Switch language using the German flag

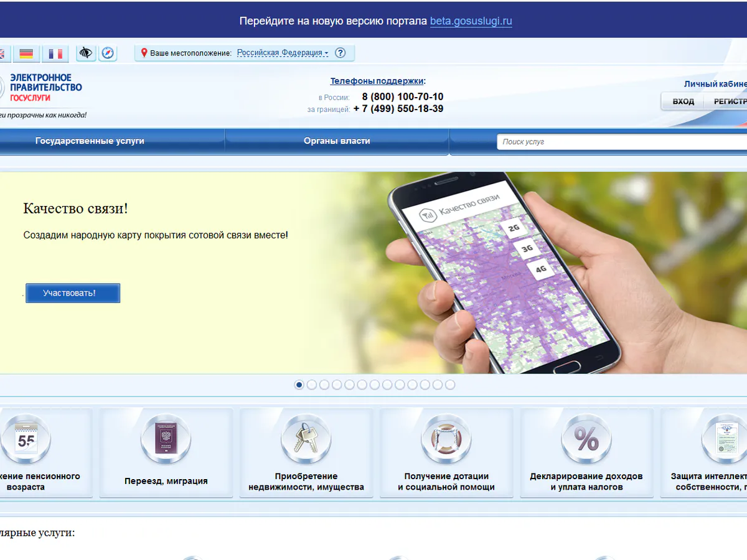(x=26, y=54)
